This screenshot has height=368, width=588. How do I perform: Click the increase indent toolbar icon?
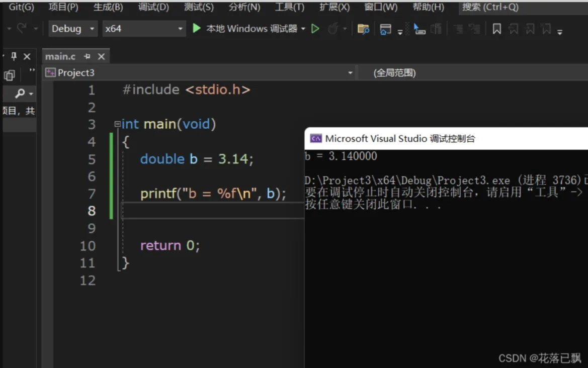click(475, 29)
